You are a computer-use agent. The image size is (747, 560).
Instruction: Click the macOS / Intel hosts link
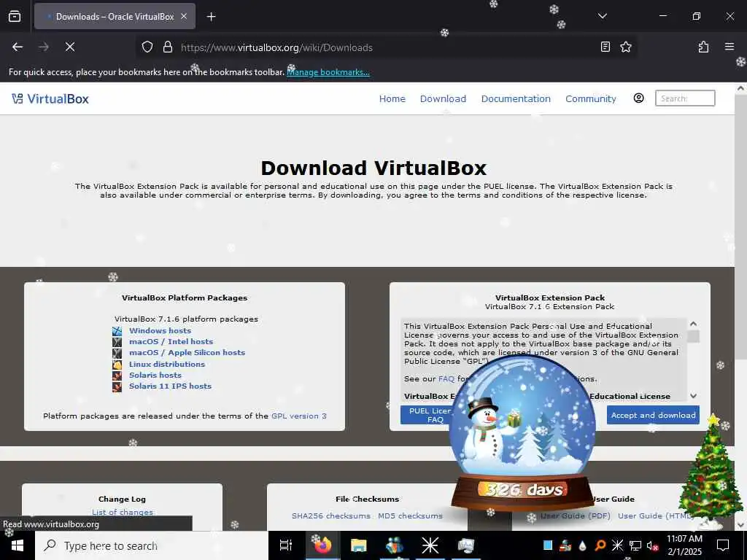(x=171, y=341)
